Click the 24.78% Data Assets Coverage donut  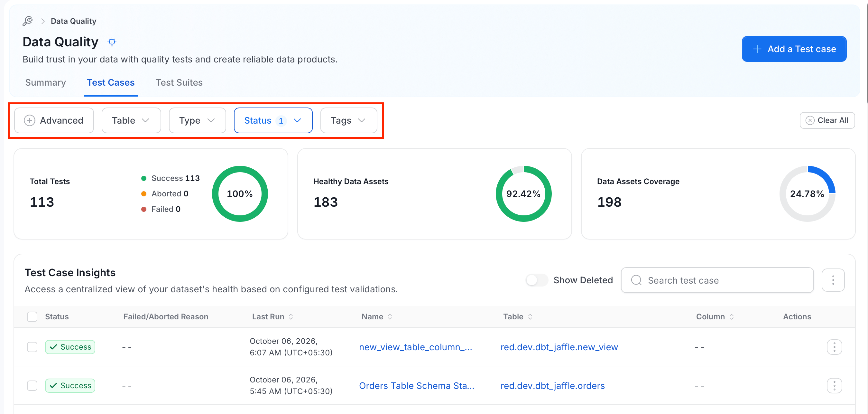click(807, 194)
